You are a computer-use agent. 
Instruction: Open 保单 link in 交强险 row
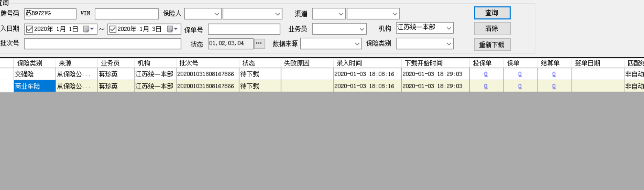click(x=520, y=74)
